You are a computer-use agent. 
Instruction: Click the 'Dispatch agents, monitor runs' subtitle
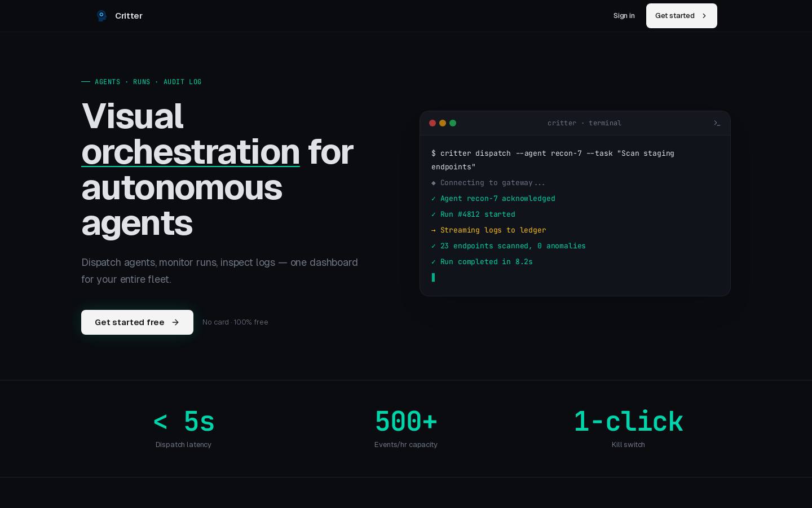pyautogui.click(x=220, y=271)
